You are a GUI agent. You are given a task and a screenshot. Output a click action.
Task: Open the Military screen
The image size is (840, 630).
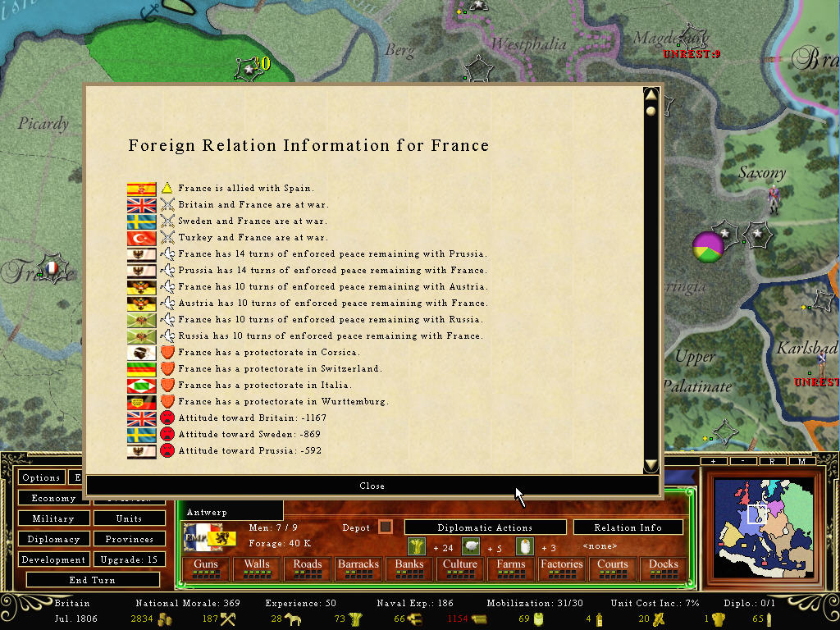(53, 518)
